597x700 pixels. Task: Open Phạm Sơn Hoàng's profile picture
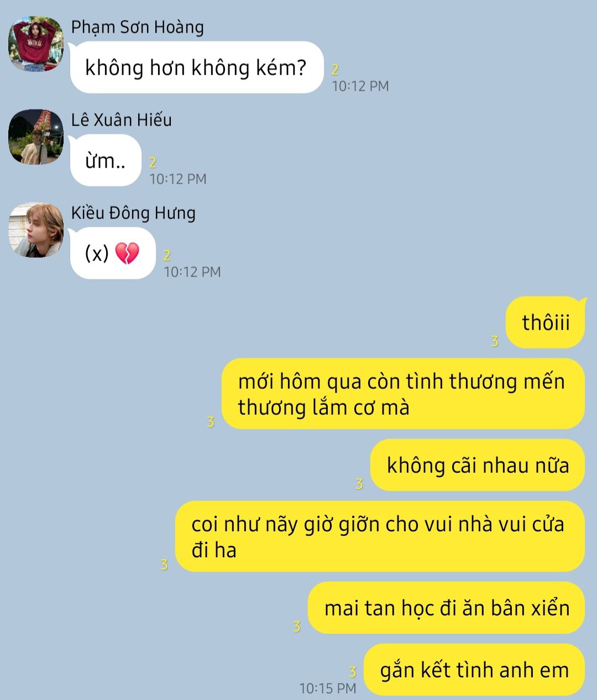pos(36,44)
